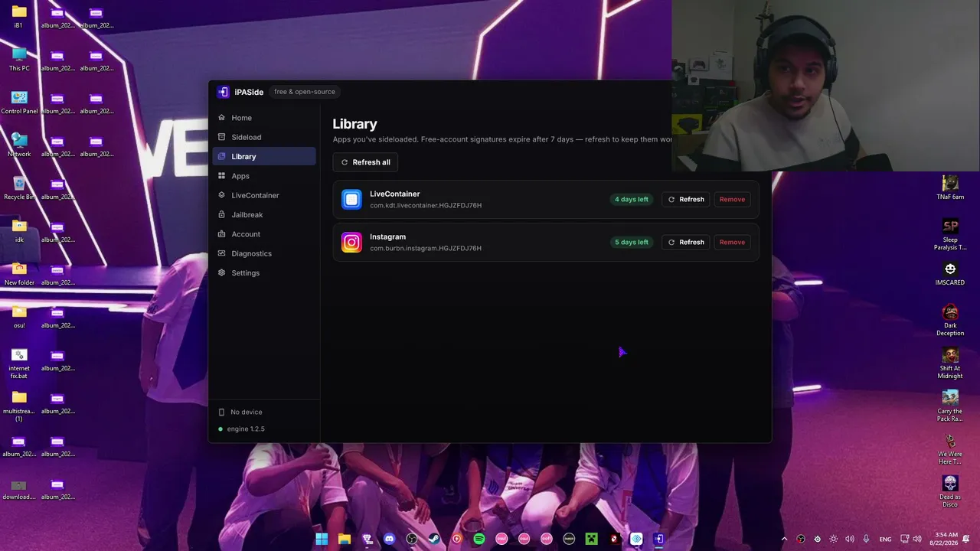Screen dimensions: 980x551
Task: Click the '5 days left' badge
Action: point(632,242)
